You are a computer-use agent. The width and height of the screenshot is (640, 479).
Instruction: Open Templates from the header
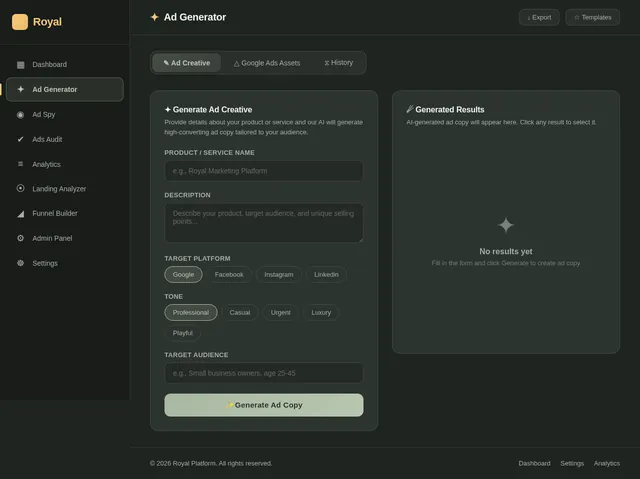pyautogui.click(x=593, y=18)
